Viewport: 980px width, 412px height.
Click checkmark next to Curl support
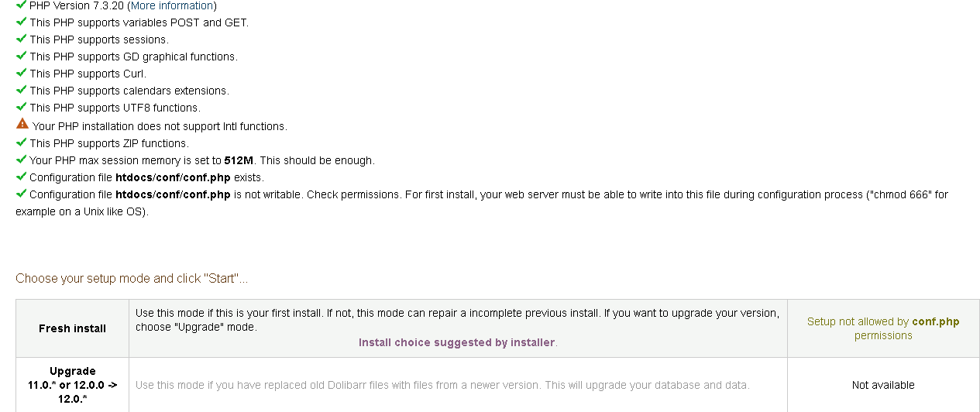point(21,73)
